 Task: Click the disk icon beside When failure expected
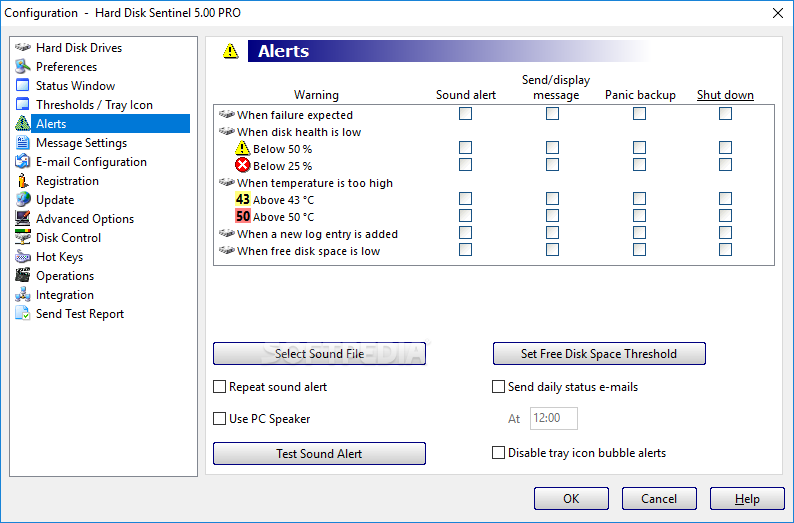point(226,114)
